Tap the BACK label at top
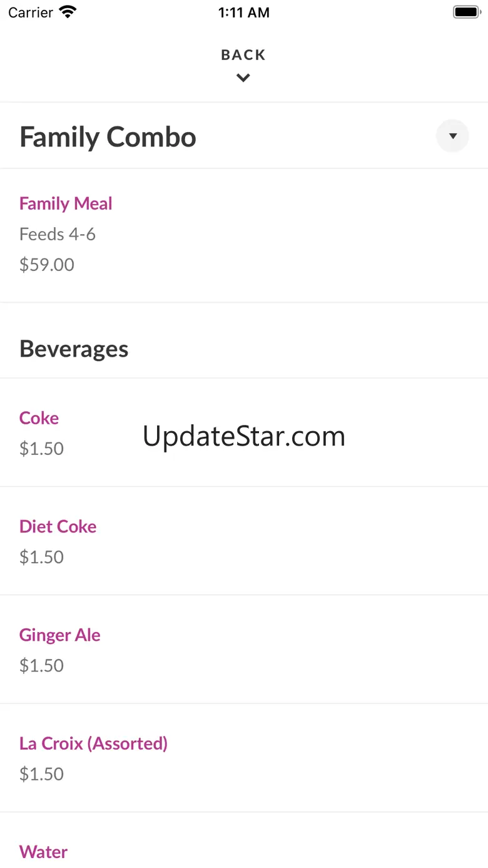488x868 pixels. pos(243,55)
